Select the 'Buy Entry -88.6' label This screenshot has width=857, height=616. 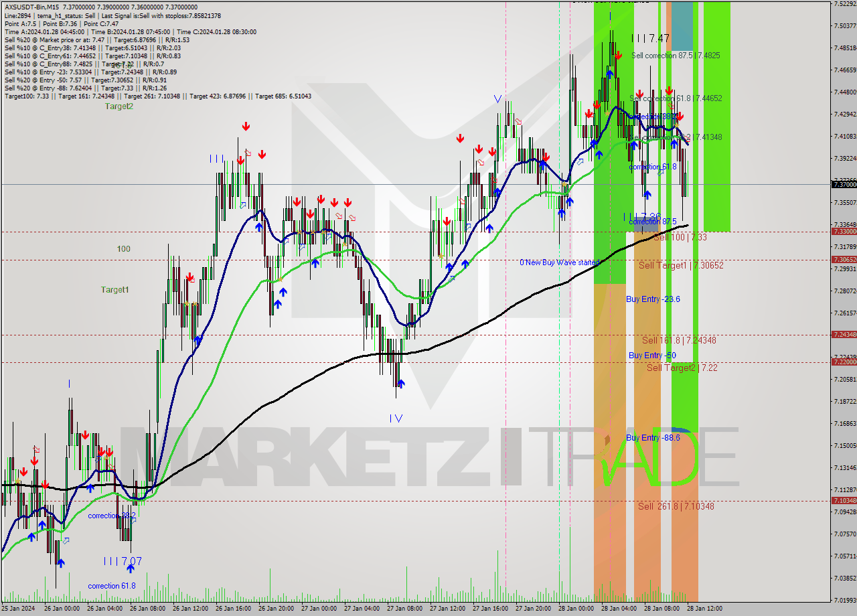[653, 437]
